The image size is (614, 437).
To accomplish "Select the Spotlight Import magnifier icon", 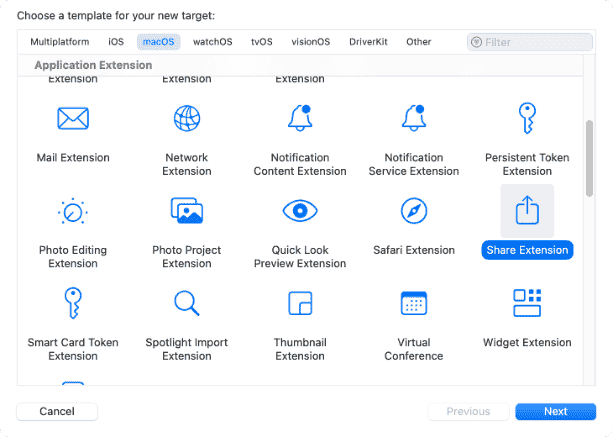I will [x=187, y=303].
